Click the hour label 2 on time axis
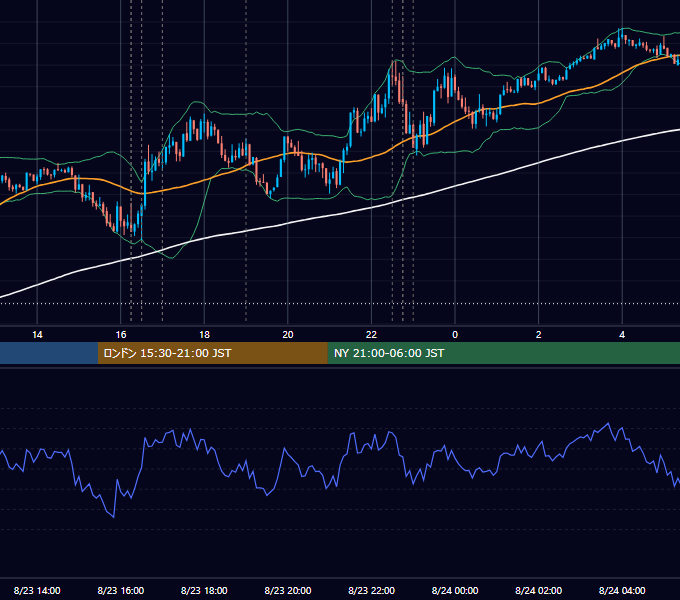 click(x=539, y=335)
